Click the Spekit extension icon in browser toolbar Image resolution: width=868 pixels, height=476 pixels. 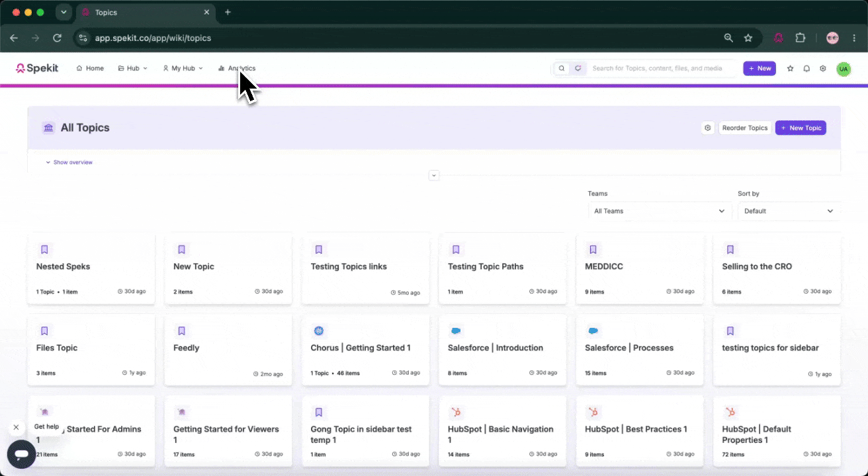(779, 38)
